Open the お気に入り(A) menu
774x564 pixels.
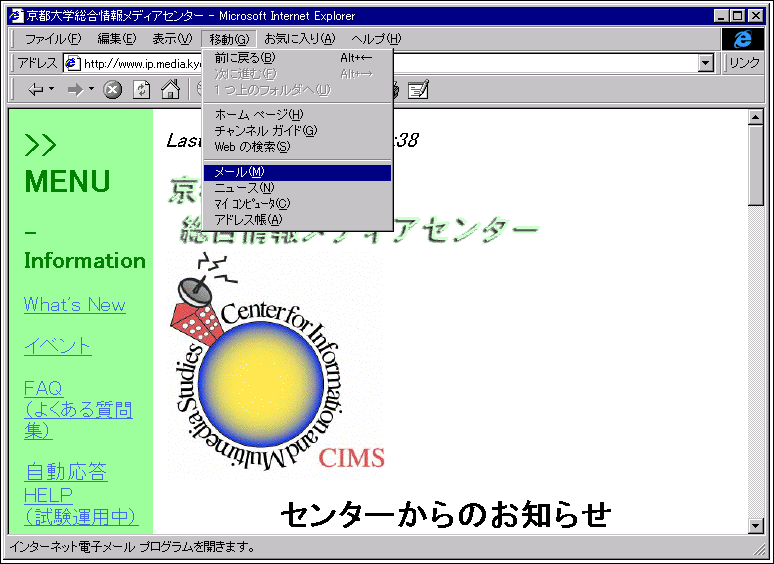click(299, 39)
